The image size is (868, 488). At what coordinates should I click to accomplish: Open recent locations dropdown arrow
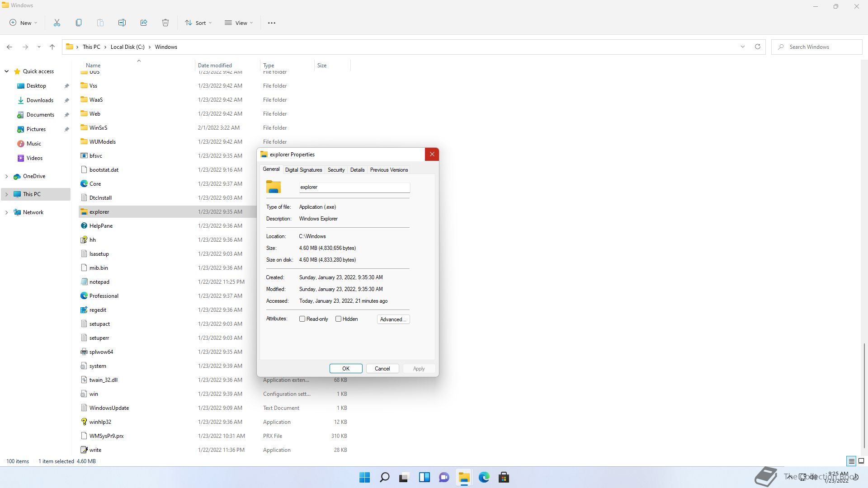click(39, 47)
